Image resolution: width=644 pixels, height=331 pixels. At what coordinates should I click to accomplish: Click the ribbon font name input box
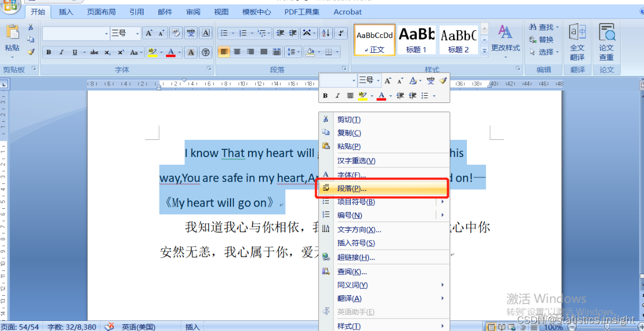pyautogui.click(x=73, y=33)
